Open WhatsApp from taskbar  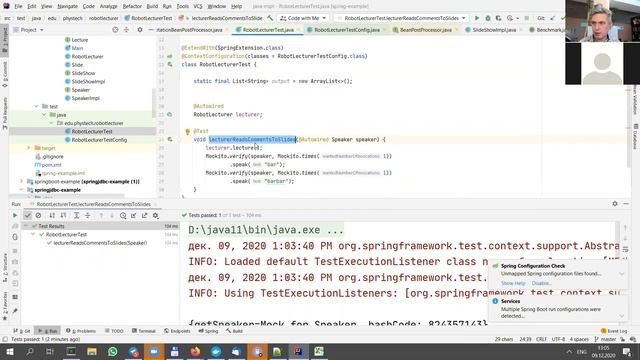coord(113,351)
